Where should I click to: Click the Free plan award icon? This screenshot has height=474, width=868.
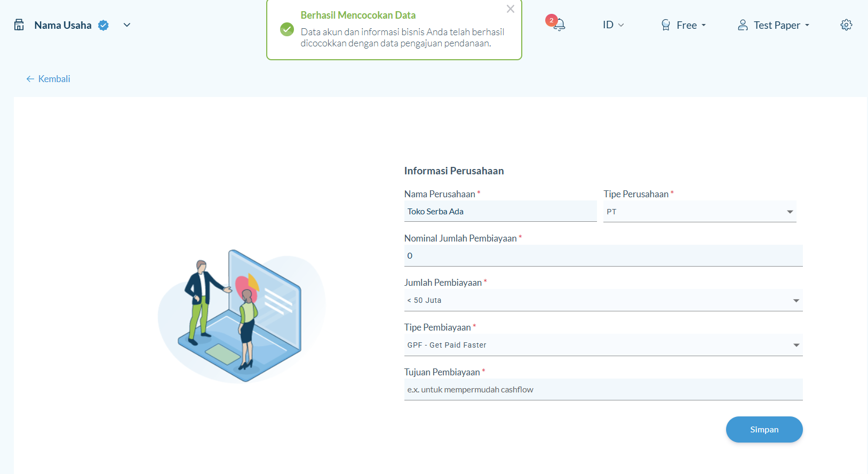pyautogui.click(x=666, y=25)
